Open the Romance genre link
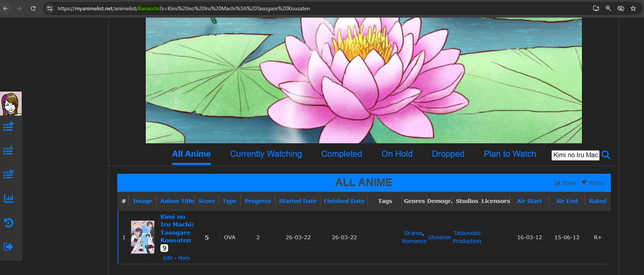This screenshot has width=644, height=275. pos(414,241)
